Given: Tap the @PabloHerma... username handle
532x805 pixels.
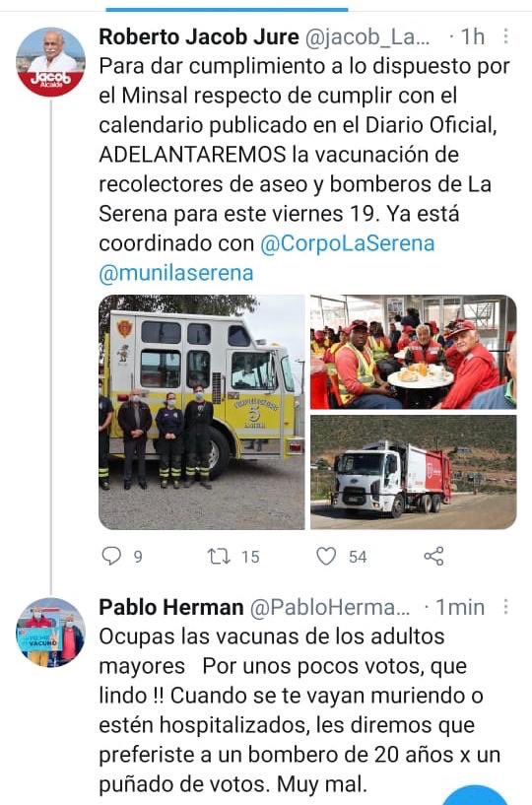Looking at the screenshot, I should [x=330, y=607].
